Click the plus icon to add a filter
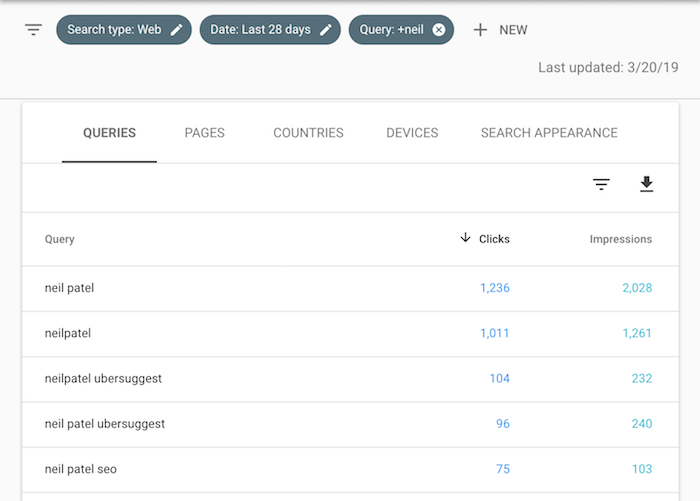700x501 pixels. [x=480, y=30]
